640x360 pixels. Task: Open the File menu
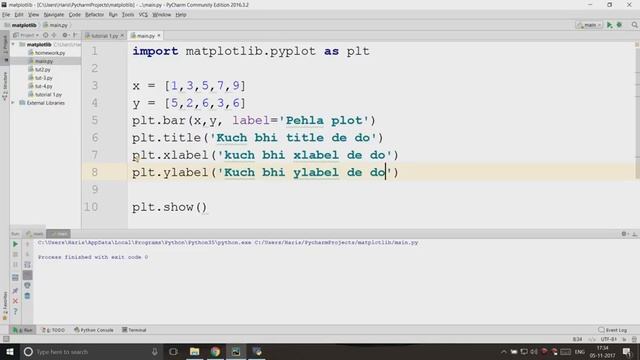click(6, 15)
